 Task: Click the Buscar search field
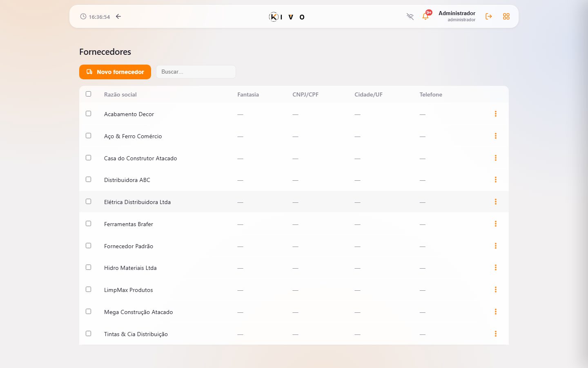pos(196,72)
